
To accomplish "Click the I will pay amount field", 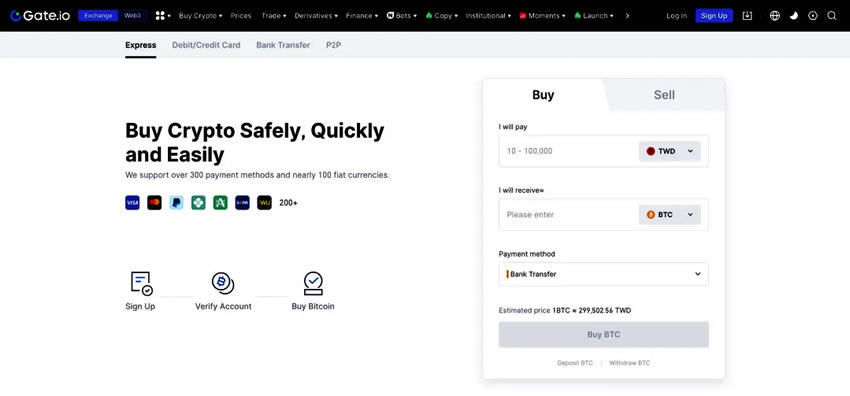I will [x=566, y=151].
